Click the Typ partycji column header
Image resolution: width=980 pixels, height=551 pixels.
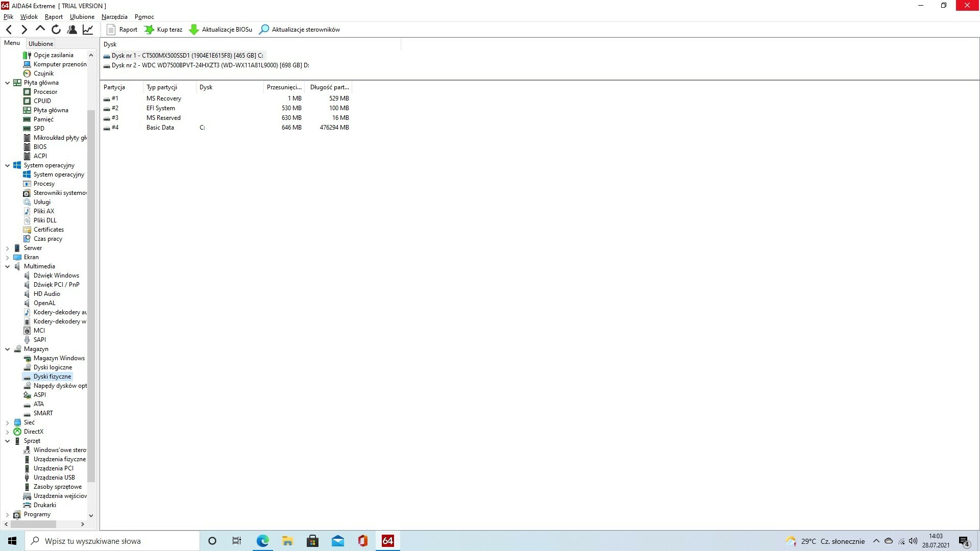[169, 87]
